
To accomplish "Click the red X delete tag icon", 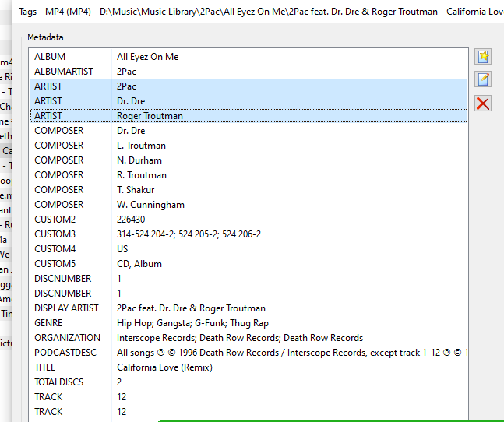I will tap(483, 104).
